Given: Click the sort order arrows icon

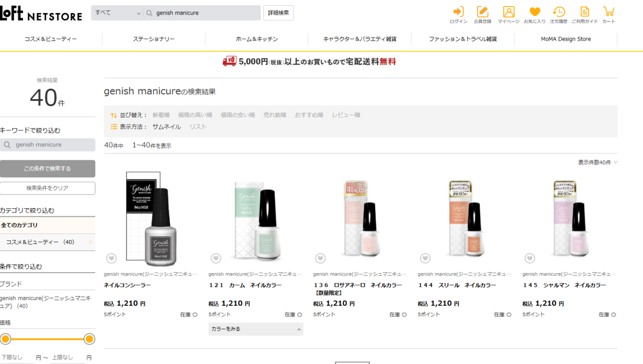Looking at the screenshot, I should [114, 115].
